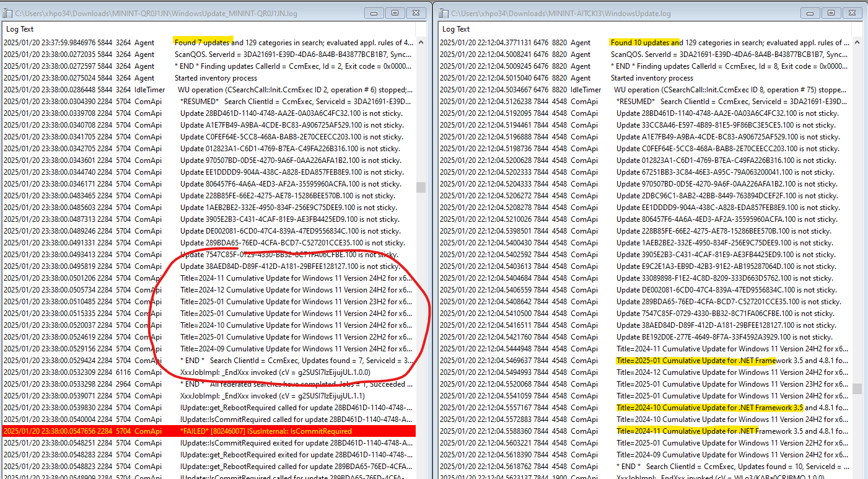868x479 pixels.
Task: Select Update 38AED84D line at 23:38:00.0495819
Action: (209, 266)
